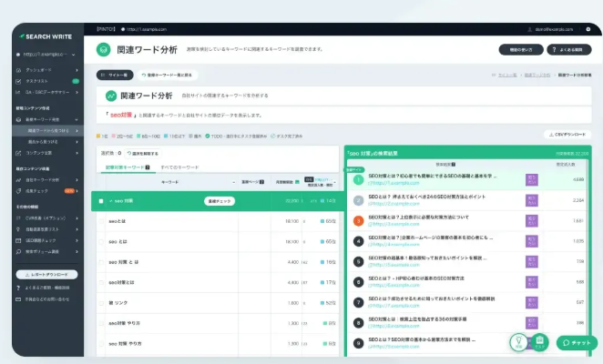Click the floating lightbulb hint button
Screen dimensions: 603x364
tap(518, 342)
